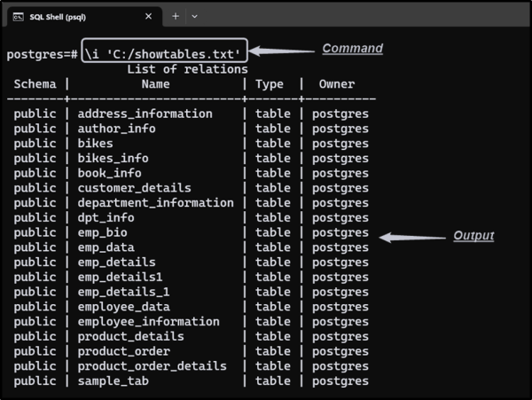Select the product_order_details table name

point(152,365)
